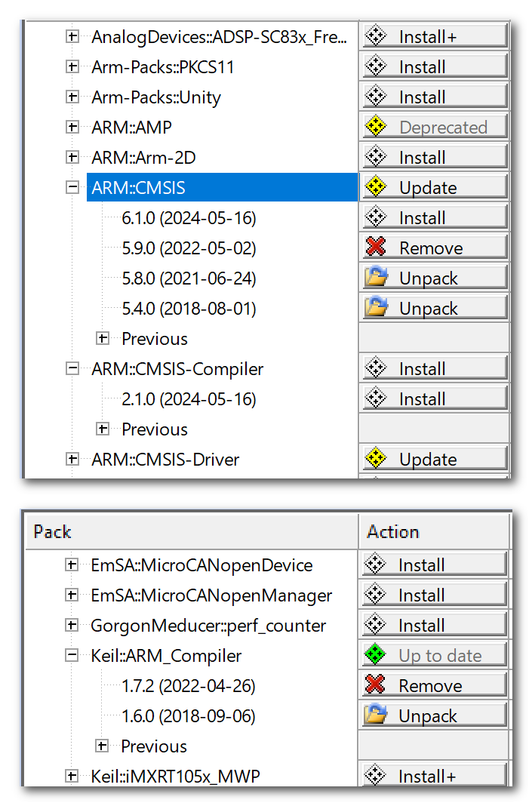Expand the Arm-Packs::Unity tree node
Image resolution: width=532 pixels, height=806 pixels.
point(72,97)
